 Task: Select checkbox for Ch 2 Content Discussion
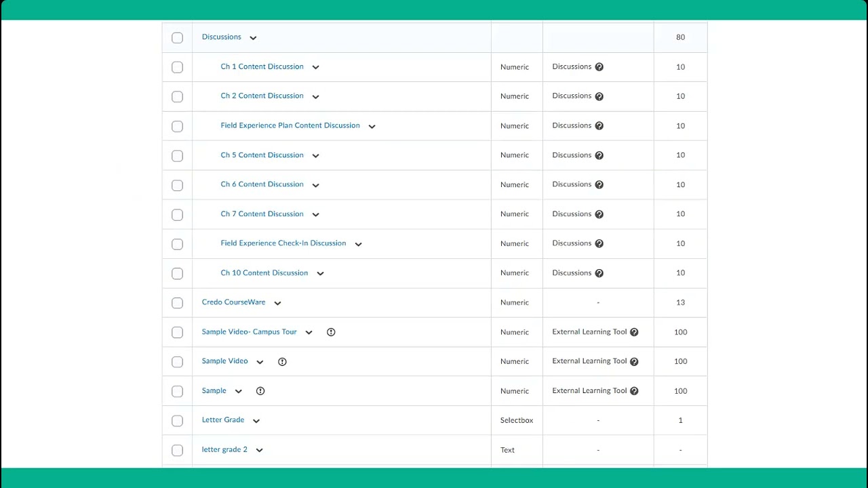pyautogui.click(x=177, y=97)
